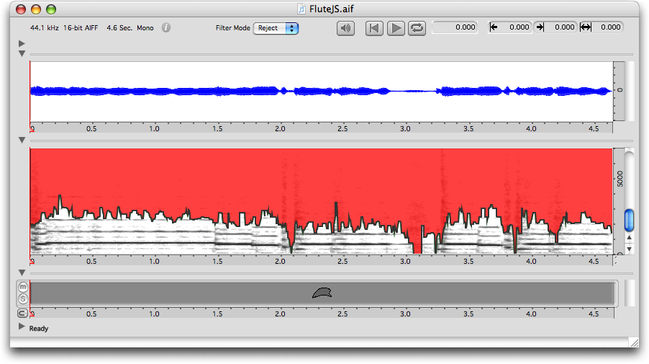The image size is (649, 364).
Task: Toggle the M mute button on track
Action: [23, 287]
